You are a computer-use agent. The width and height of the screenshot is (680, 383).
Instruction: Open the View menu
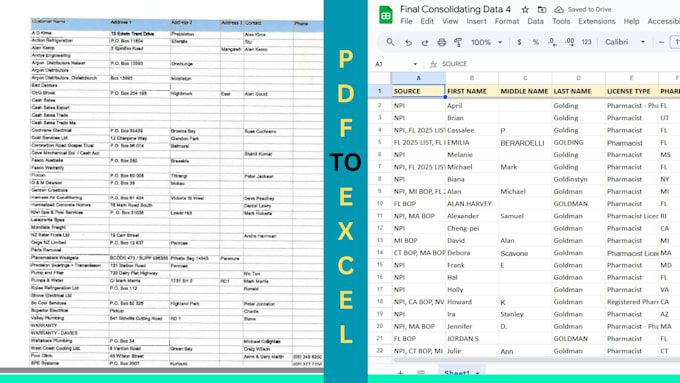pyautogui.click(x=450, y=21)
